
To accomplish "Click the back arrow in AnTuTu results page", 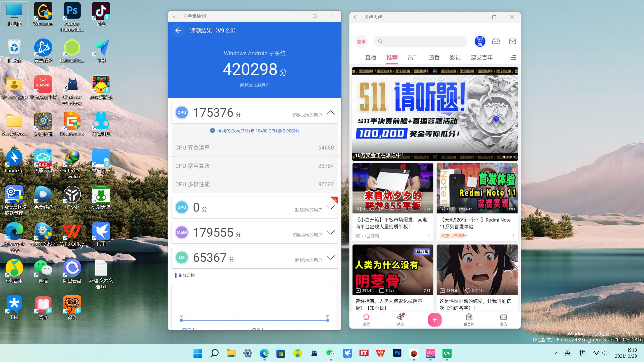I will point(178,30).
